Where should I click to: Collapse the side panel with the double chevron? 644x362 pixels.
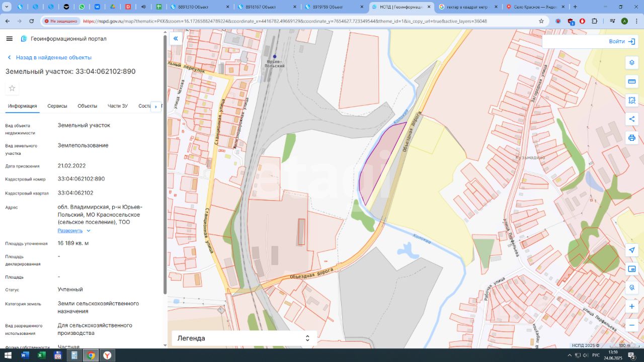point(176,39)
